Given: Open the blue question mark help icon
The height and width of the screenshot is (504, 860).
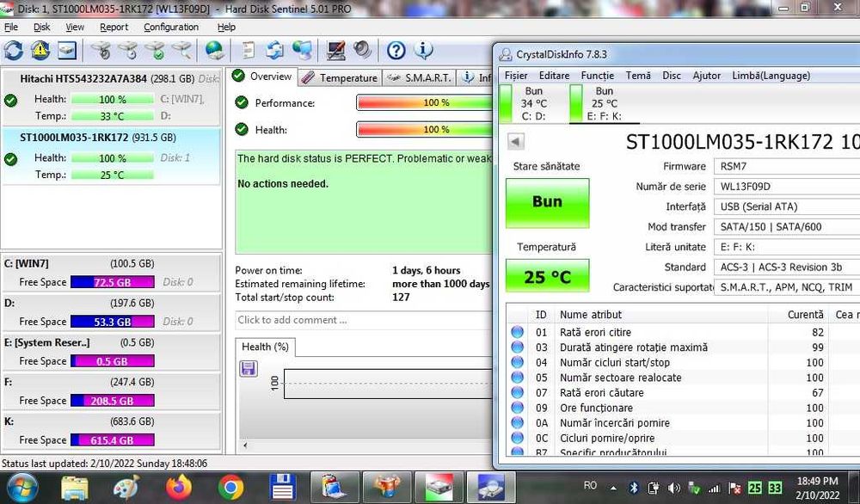Looking at the screenshot, I should point(396,51).
